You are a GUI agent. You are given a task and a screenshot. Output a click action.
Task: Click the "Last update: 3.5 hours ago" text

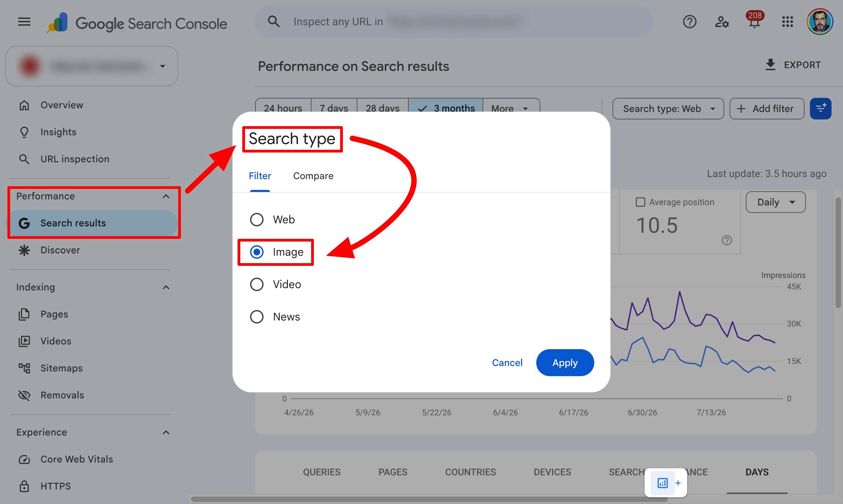(x=767, y=174)
